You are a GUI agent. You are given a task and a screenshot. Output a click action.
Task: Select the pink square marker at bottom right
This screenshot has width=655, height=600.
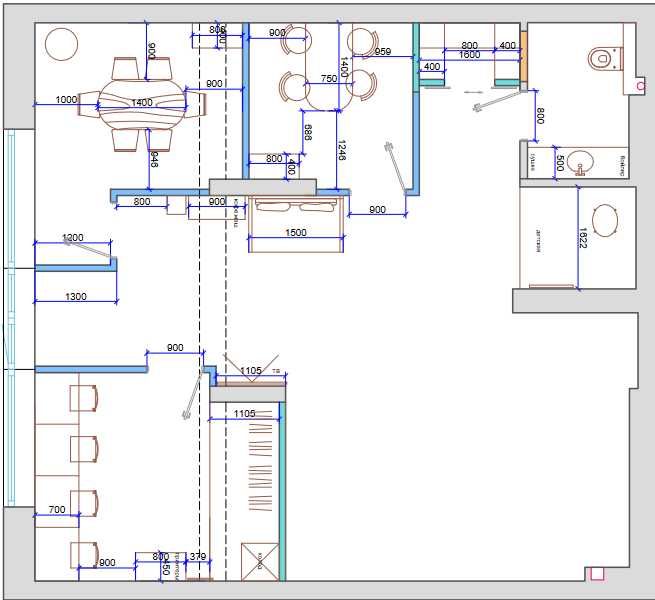click(597, 574)
